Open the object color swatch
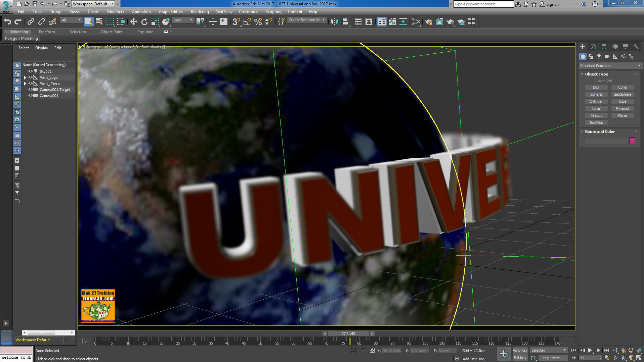 click(x=632, y=141)
